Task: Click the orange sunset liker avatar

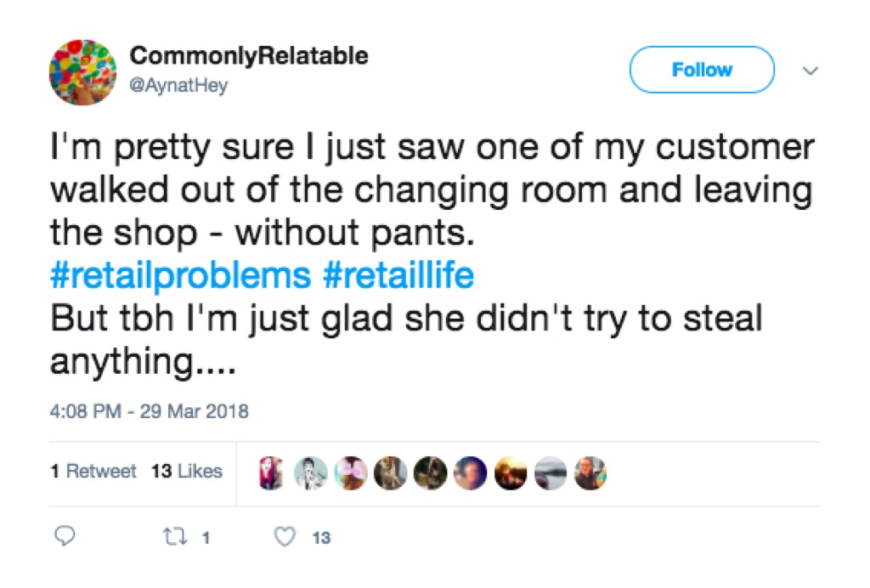Action: pyautogui.click(x=511, y=473)
